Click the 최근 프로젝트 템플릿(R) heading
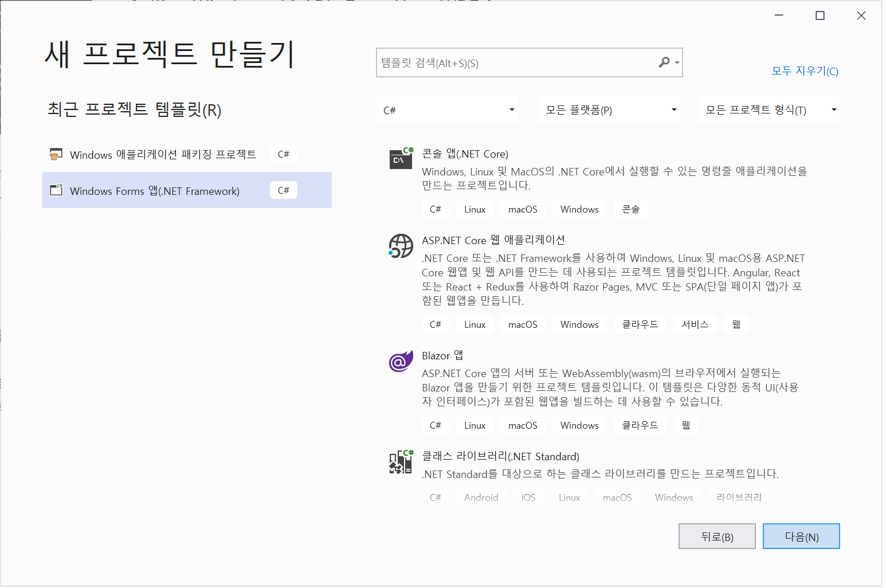The image size is (886, 588). (135, 109)
